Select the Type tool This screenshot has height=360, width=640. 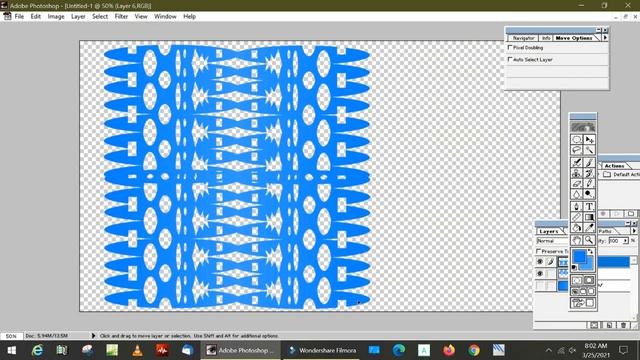coord(589,207)
